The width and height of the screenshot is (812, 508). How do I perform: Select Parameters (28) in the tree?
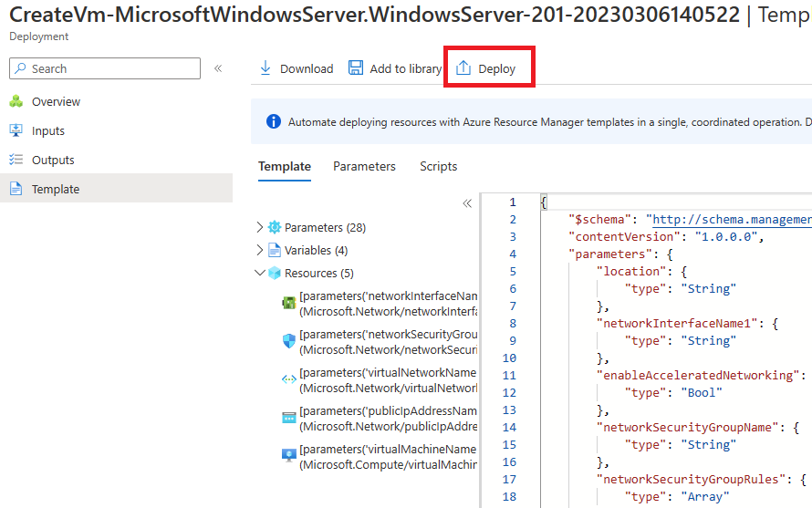325,227
